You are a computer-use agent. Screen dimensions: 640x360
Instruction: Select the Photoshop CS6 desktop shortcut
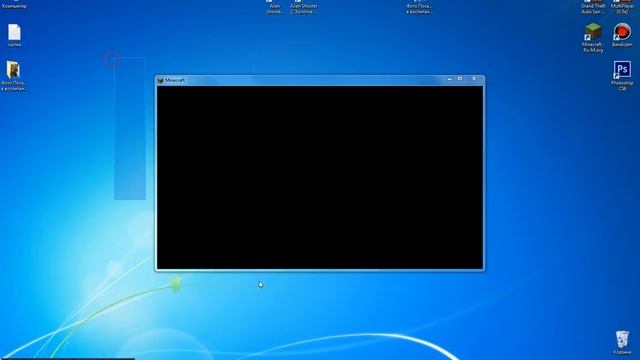(x=622, y=76)
